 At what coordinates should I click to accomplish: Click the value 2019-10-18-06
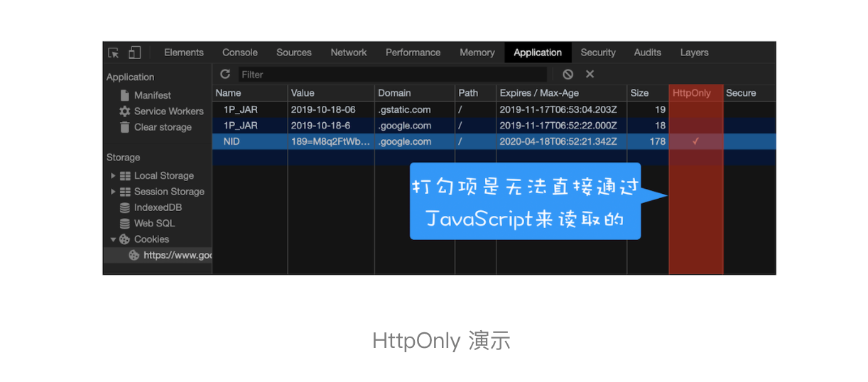[x=323, y=109]
